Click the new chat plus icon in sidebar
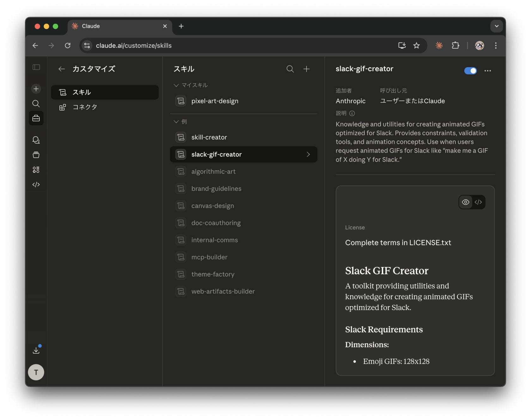The image size is (531, 420). pyautogui.click(x=36, y=89)
